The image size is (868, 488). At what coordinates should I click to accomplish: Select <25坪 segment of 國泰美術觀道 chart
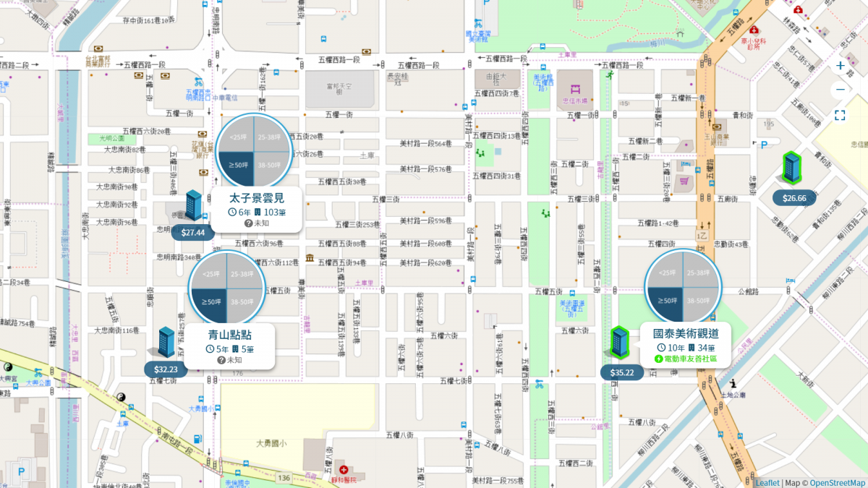[x=665, y=271]
